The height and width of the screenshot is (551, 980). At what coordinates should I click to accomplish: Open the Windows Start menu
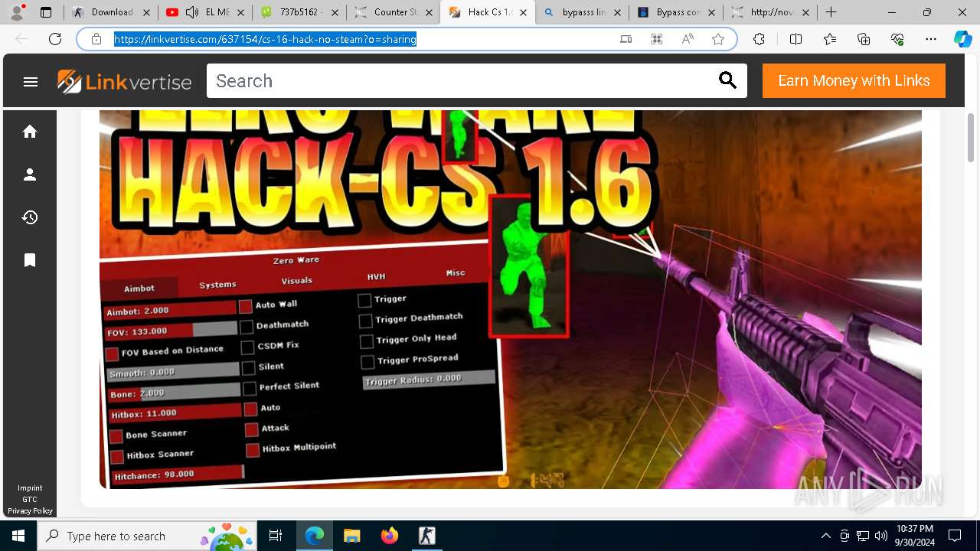(18, 536)
